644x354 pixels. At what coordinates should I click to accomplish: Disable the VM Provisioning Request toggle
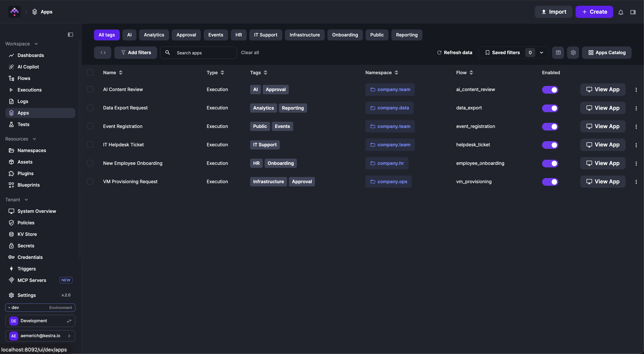[x=550, y=182]
